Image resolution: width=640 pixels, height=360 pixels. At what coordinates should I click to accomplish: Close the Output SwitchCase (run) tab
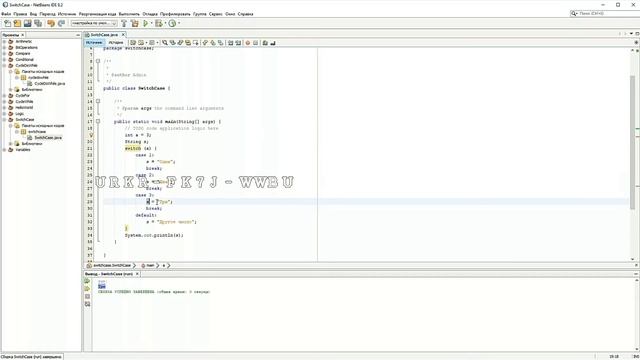pos(137,274)
